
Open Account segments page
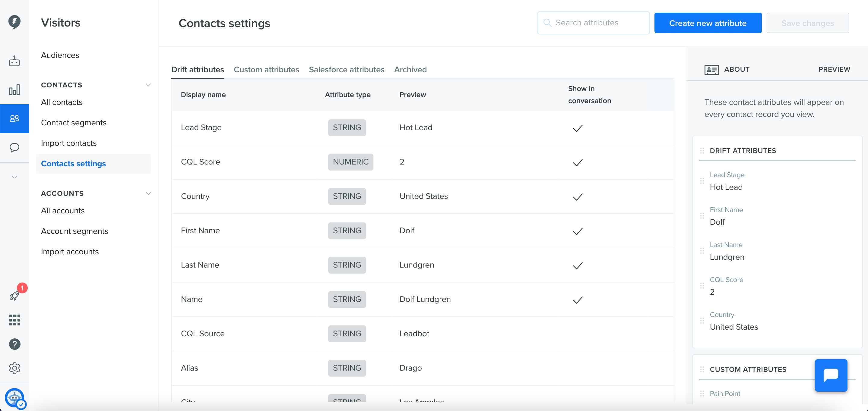[74, 231]
